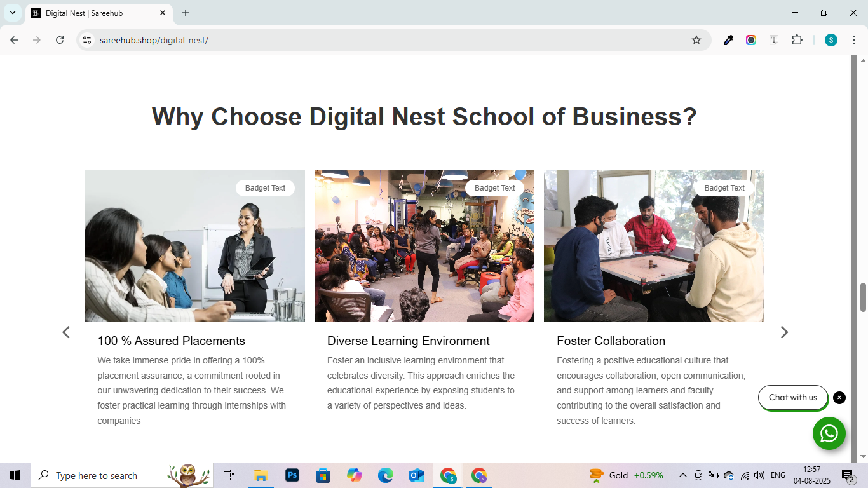Viewport: 868px width, 488px height.
Task: Bookmark this page with star icon
Action: [696, 40]
